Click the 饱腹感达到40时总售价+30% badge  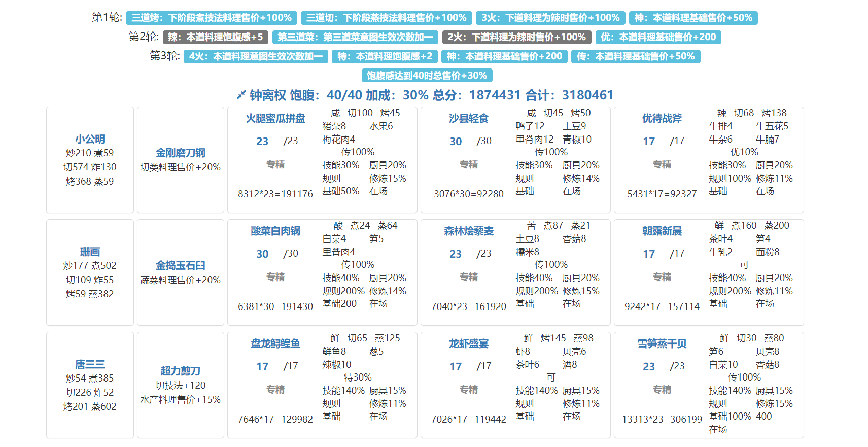click(x=427, y=76)
